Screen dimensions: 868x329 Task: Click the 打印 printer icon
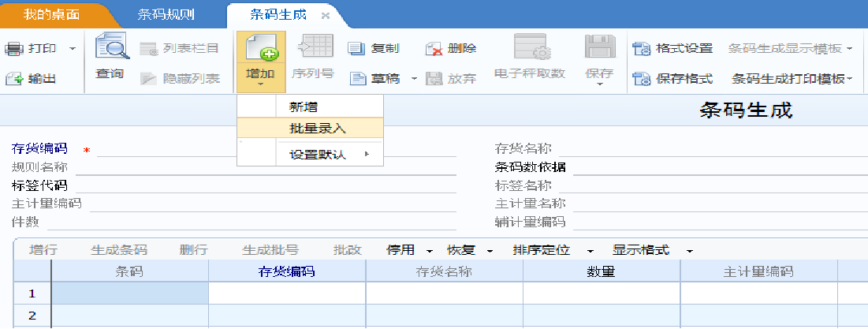(x=14, y=49)
